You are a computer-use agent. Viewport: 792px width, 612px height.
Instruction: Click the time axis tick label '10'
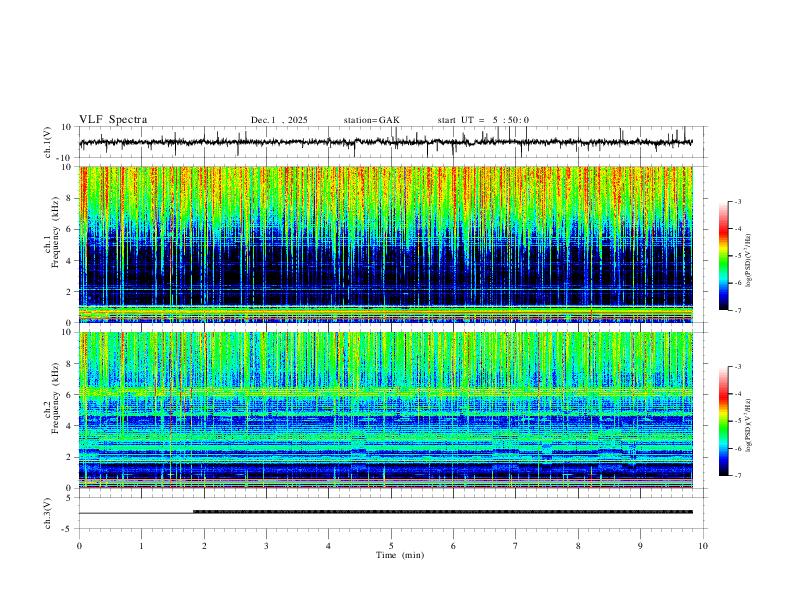(703, 546)
